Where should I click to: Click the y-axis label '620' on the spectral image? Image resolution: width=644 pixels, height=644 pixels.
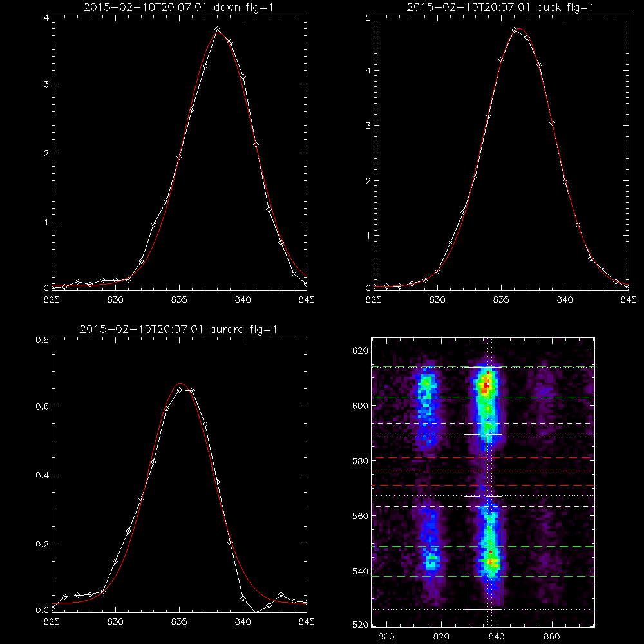click(x=360, y=350)
